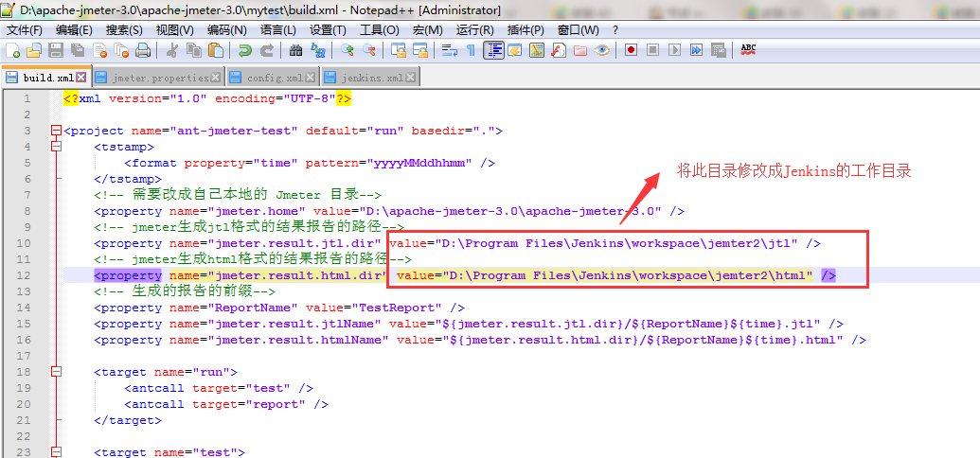Close the jenkins.xml tab
Screen dimensions: 980x458
point(411,78)
